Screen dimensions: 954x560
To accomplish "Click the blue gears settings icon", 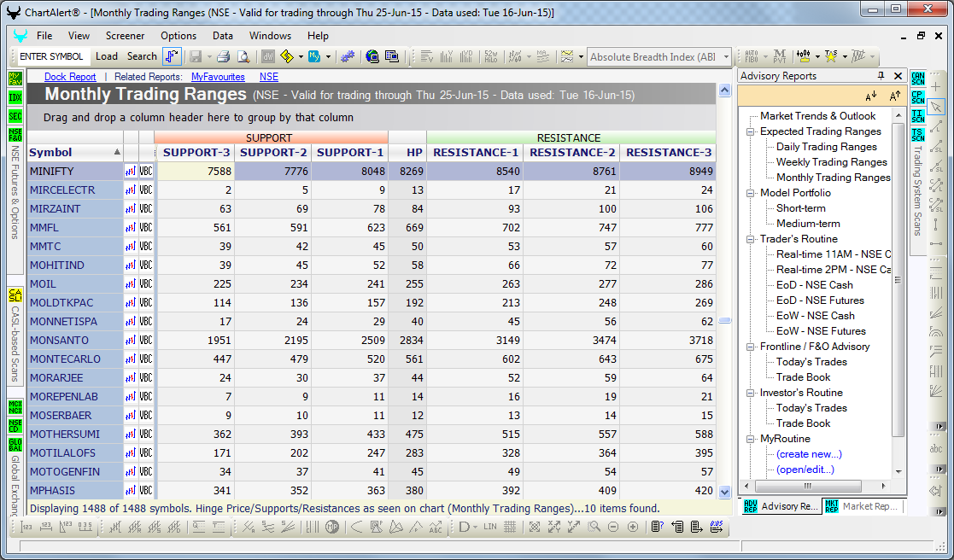I will click(x=348, y=56).
